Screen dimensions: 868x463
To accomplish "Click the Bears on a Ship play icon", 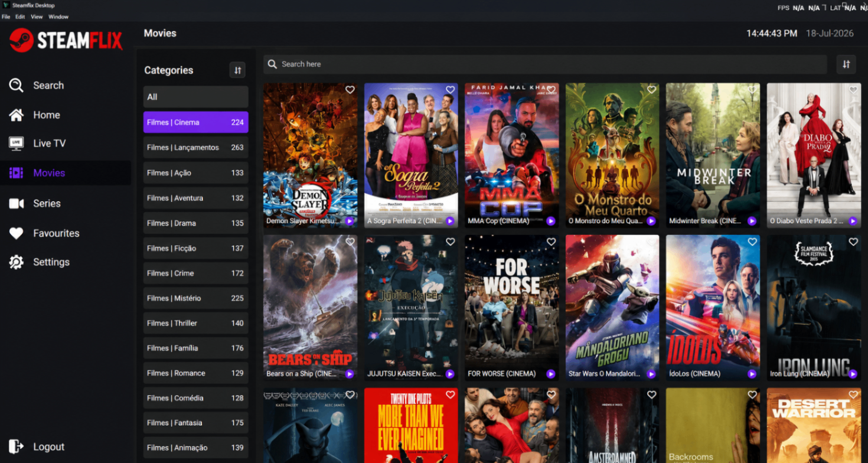I will pos(350,374).
